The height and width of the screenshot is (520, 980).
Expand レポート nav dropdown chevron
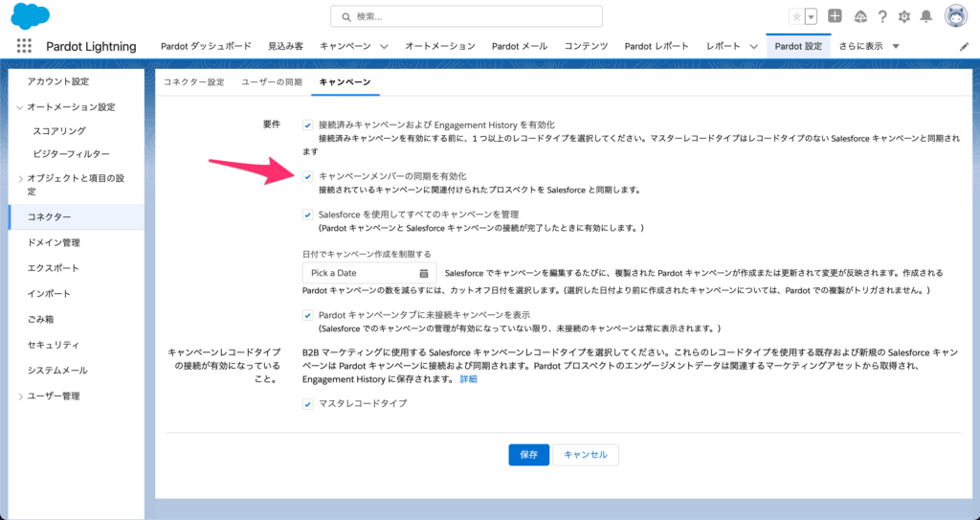pos(754,46)
